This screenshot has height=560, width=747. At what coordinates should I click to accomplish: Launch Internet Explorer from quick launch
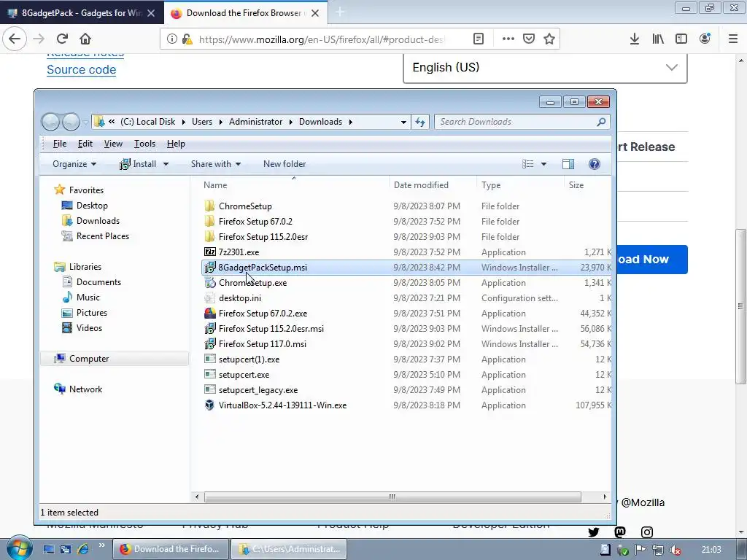(x=82, y=549)
